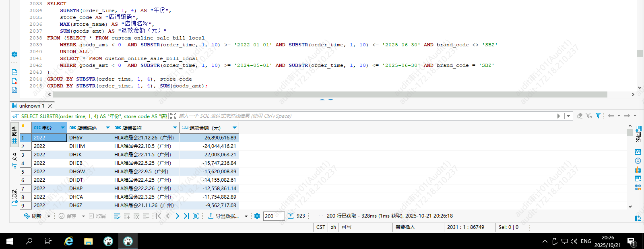644x249 pixels.
Task: Go to the next results page arrow
Action: 177,216
